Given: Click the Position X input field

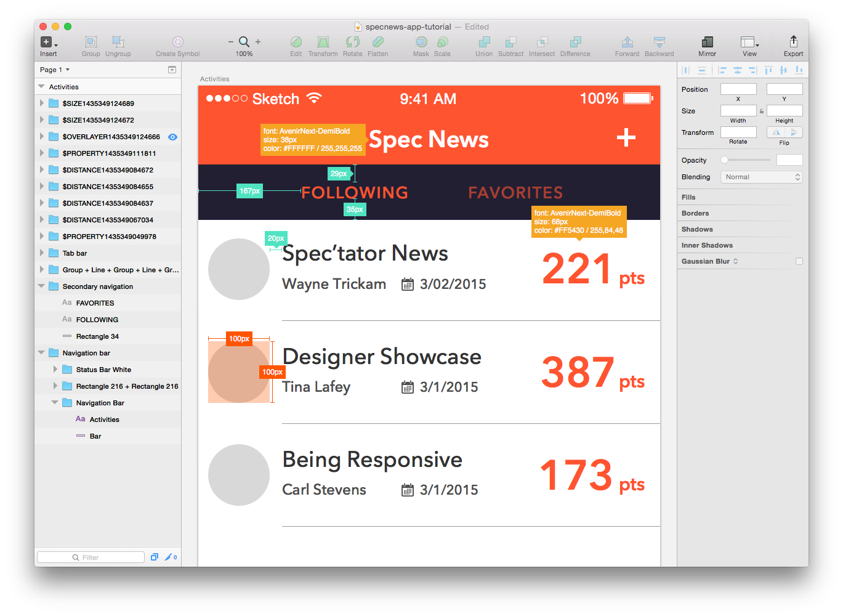Looking at the screenshot, I should click(738, 89).
